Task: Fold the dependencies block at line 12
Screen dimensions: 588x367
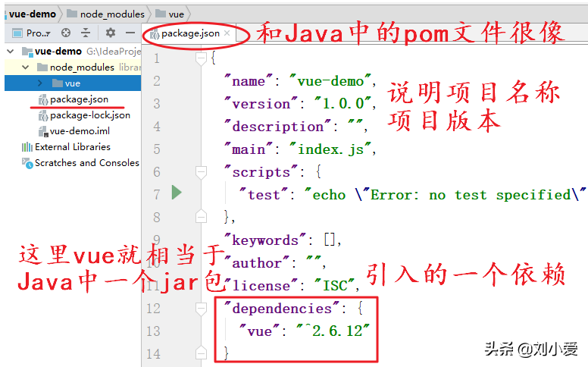Action: 201,309
